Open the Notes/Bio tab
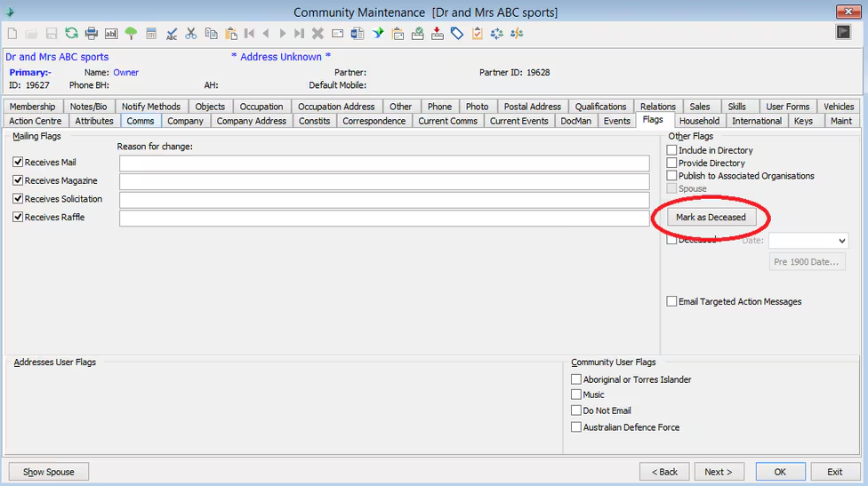 tap(89, 106)
